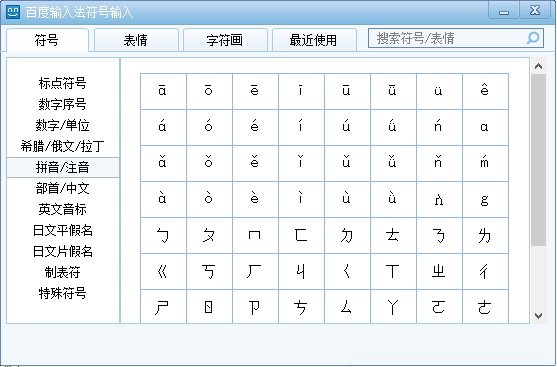Select the ǎ symbol
This screenshot has width=557, height=367.
[163, 163]
